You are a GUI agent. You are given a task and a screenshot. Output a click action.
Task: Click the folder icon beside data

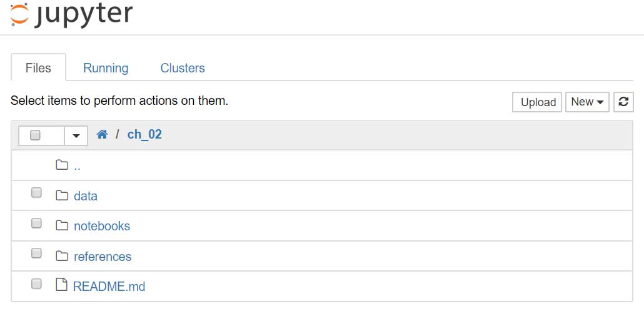[x=61, y=195]
